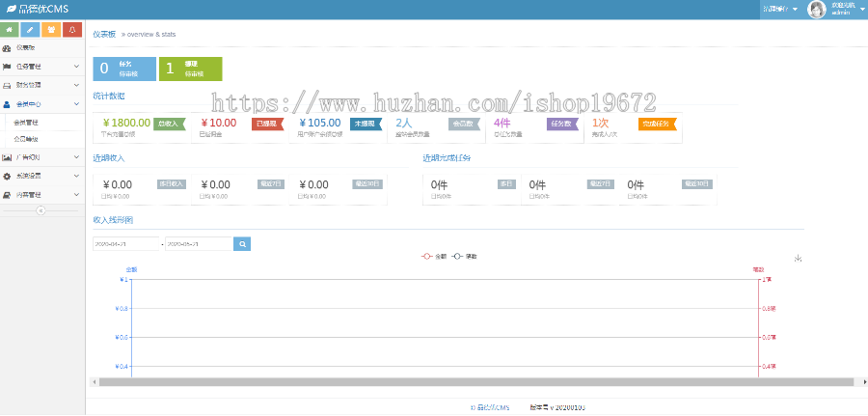Expand the 财务管理 chevron
Viewport: 868px width, 416px height.
pyautogui.click(x=77, y=86)
